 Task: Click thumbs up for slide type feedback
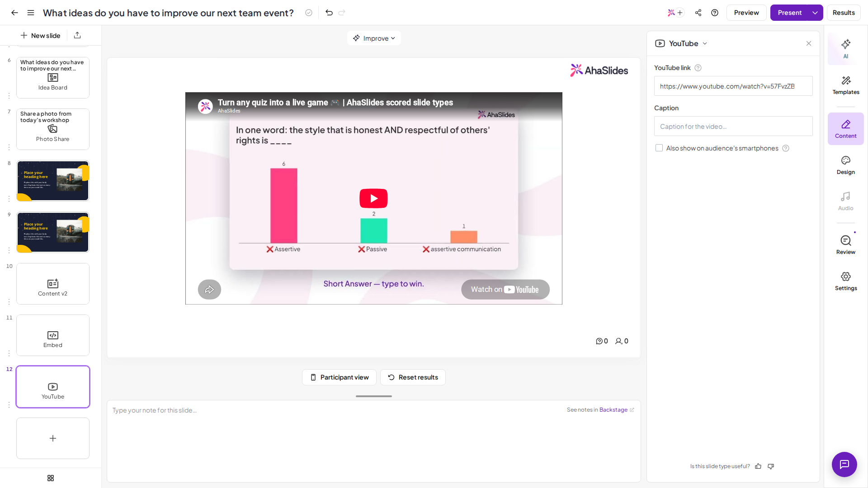[x=758, y=466]
